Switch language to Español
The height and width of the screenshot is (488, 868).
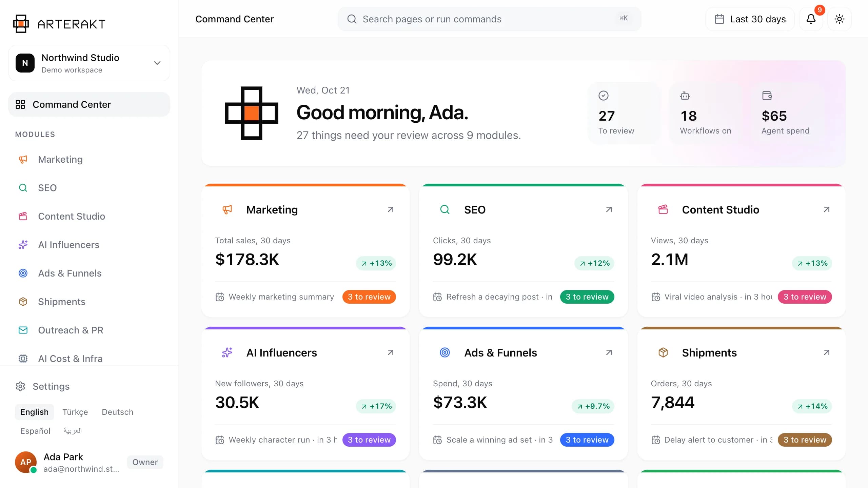coord(35,431)
